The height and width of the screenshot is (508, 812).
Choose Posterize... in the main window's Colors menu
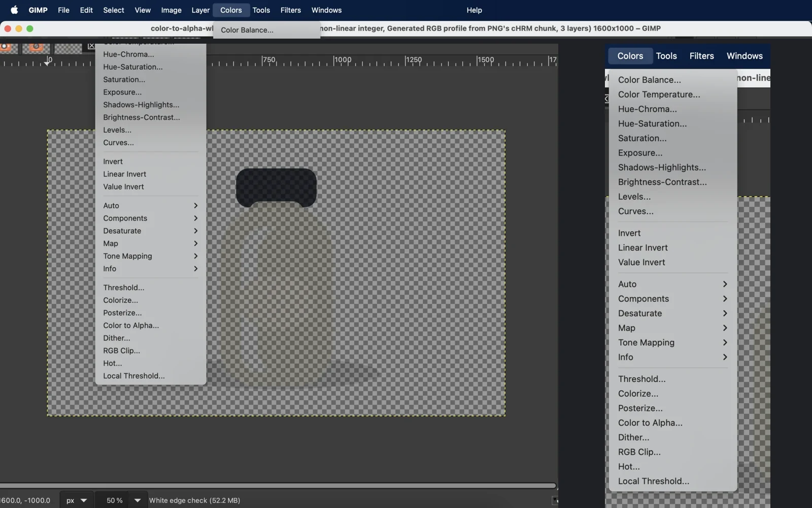(x=151, y=313)
